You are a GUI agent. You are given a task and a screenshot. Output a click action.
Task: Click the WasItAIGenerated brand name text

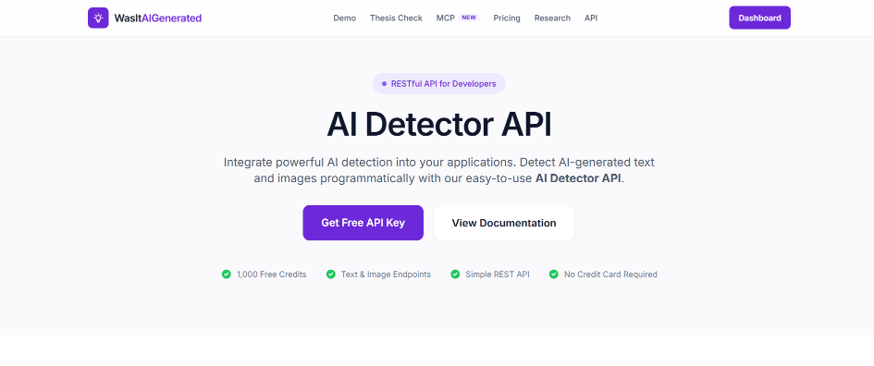158,18
